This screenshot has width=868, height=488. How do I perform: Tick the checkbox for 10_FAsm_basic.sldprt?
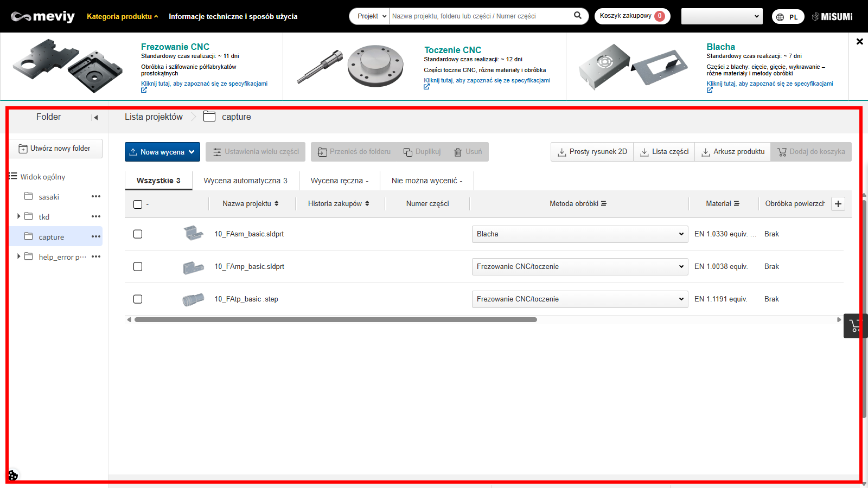(138, 234)
